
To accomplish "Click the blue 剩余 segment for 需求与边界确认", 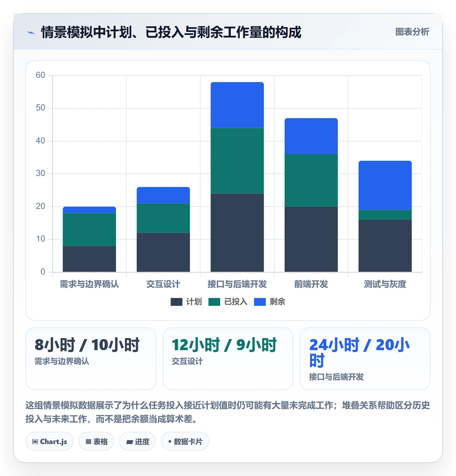I will (x=89, y=210).
